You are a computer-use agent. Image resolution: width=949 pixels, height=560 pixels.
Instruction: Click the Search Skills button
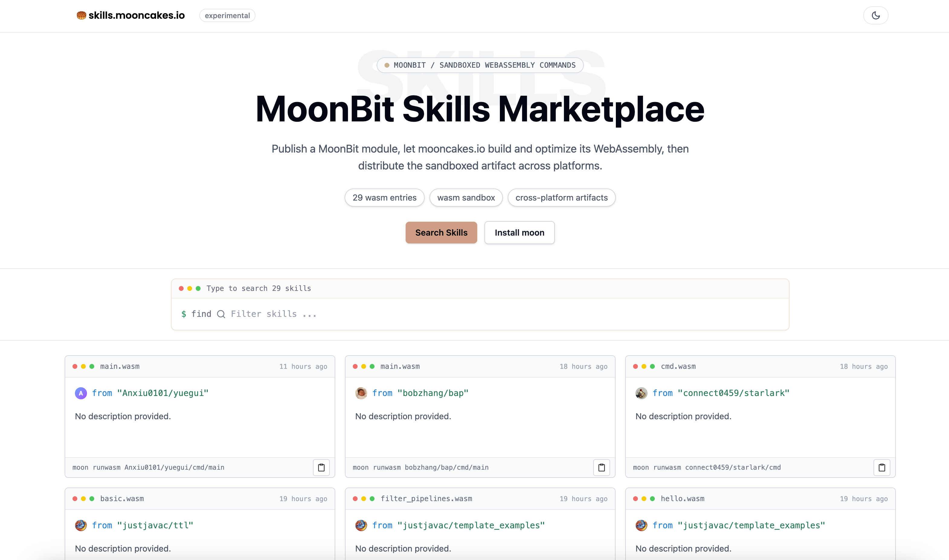(441, 233)
